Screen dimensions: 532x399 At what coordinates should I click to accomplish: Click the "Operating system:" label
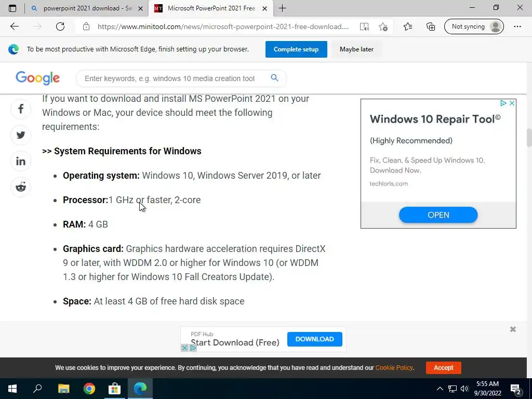pos(101,176)
